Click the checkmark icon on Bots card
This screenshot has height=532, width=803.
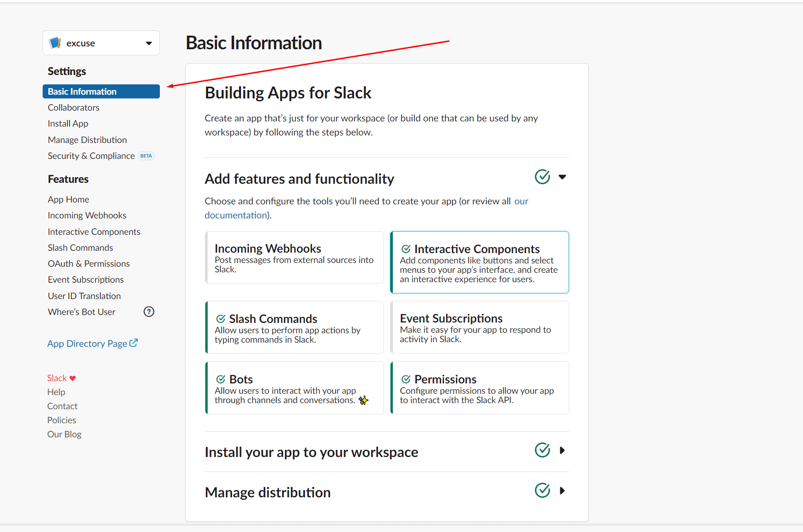coord(221,379)
